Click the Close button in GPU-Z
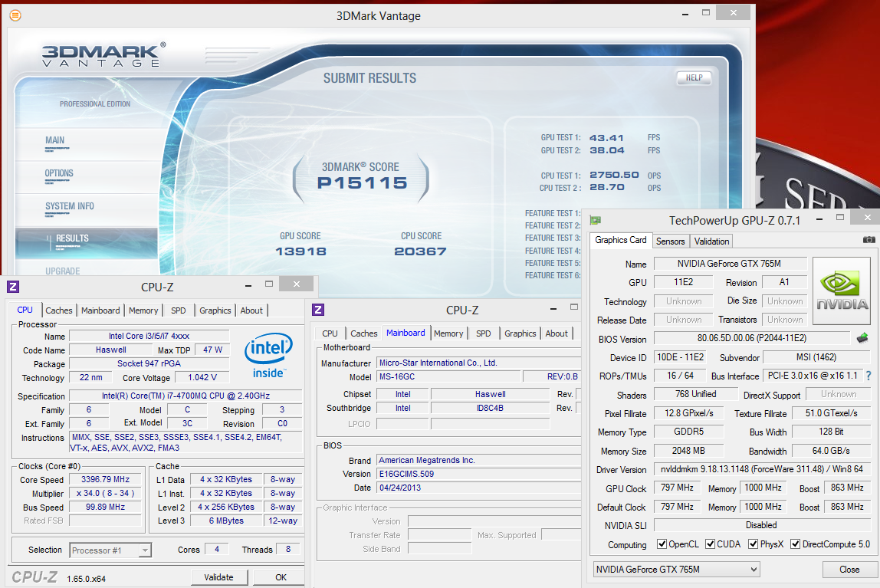 849,570
